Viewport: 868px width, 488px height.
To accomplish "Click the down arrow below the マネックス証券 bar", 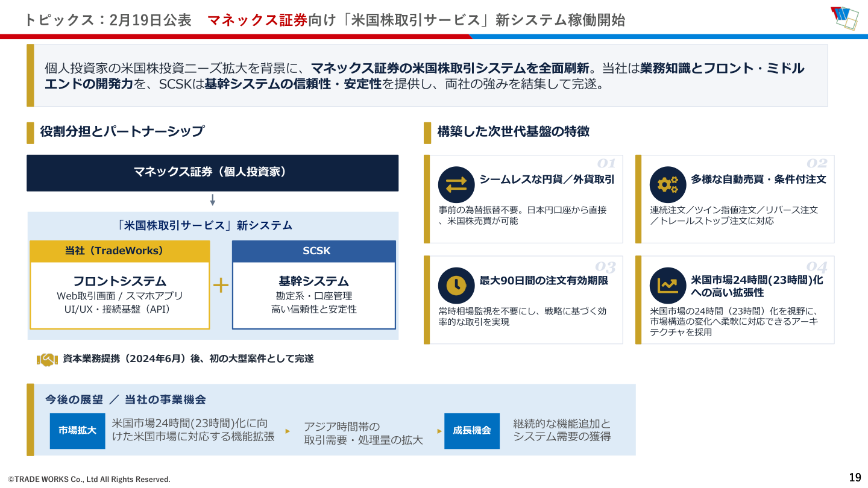I will (212, 200).
